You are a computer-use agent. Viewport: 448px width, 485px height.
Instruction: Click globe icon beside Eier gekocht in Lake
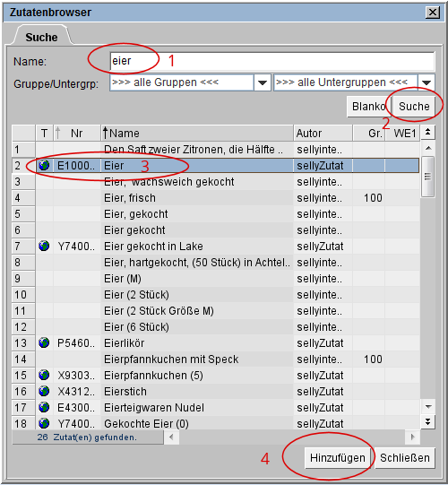44,247
